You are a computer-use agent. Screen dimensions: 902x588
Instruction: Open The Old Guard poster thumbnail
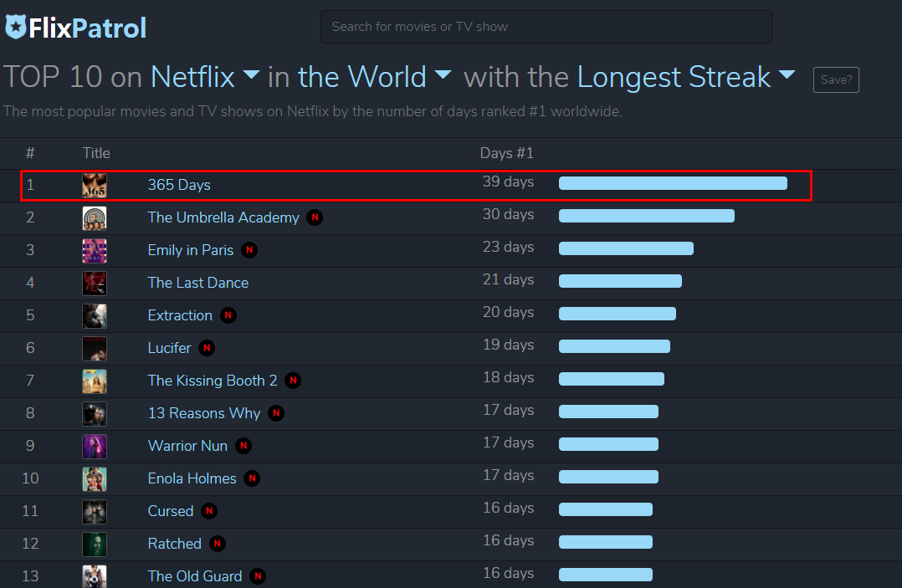[95, 576]
